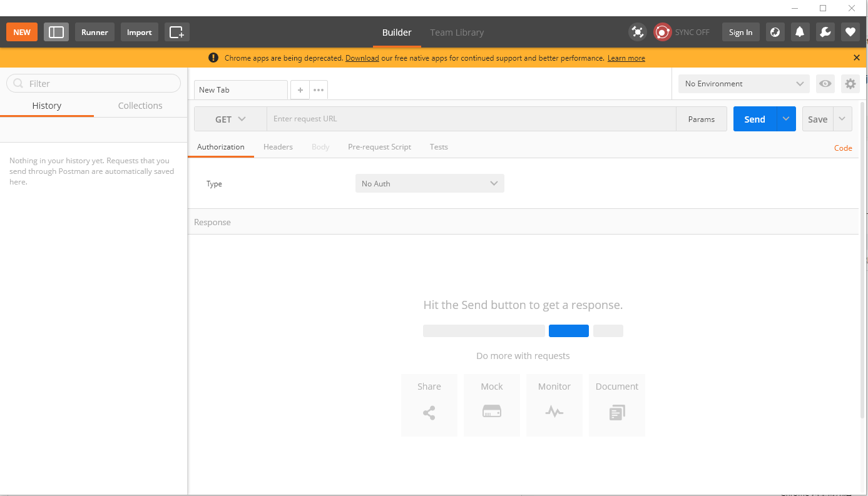868x496 pixels.
Task: Open the No Environment dropdown
Action: (x=744, y=84)
